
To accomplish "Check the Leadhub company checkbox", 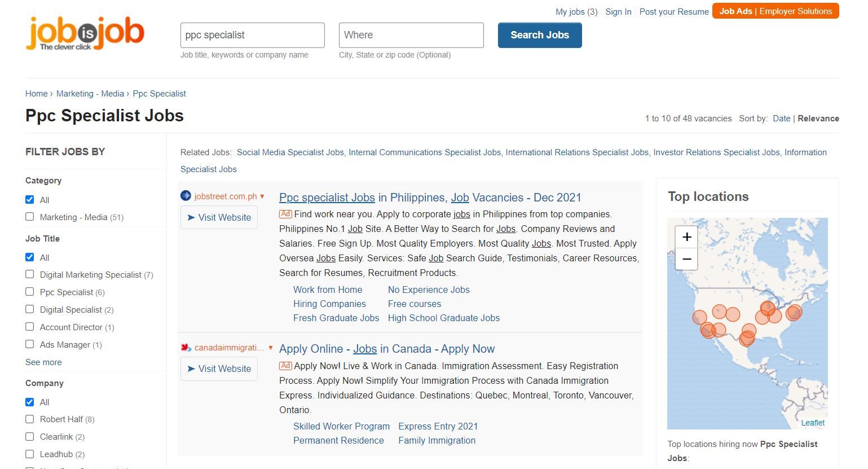I will coord(30,454).
